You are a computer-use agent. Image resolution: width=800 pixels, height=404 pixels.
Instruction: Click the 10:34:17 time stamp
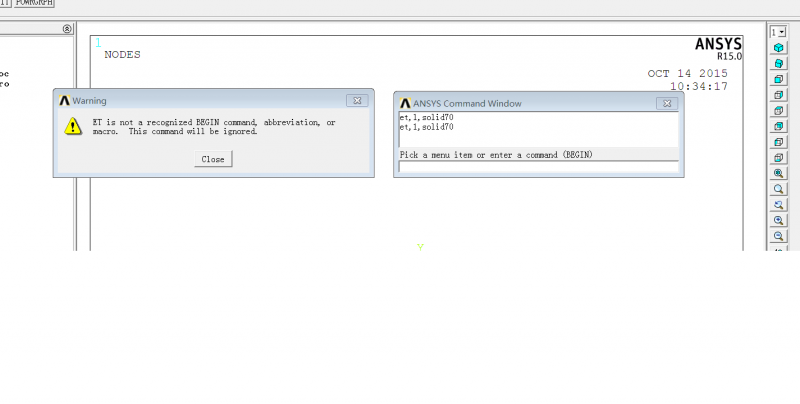[699, 86]
